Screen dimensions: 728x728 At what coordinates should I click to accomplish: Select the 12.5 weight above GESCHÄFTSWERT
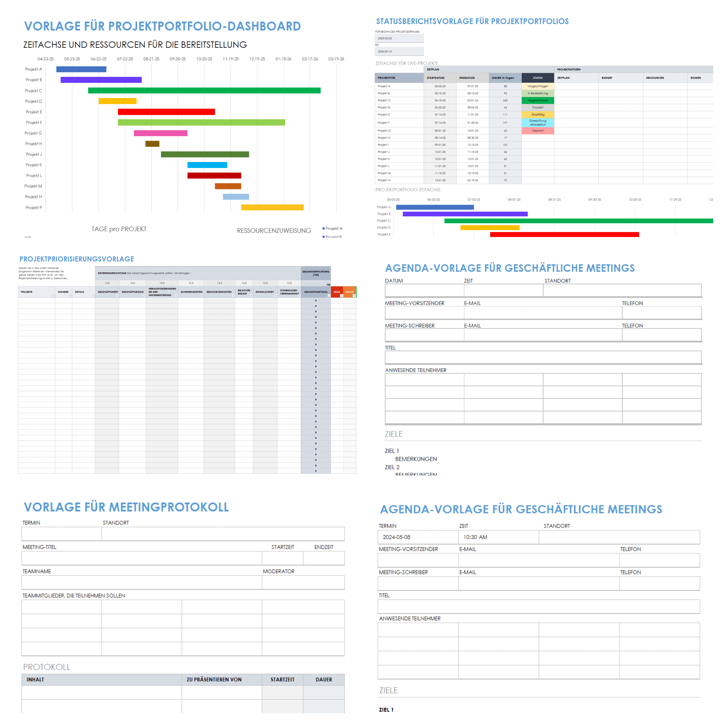[107, 283]
